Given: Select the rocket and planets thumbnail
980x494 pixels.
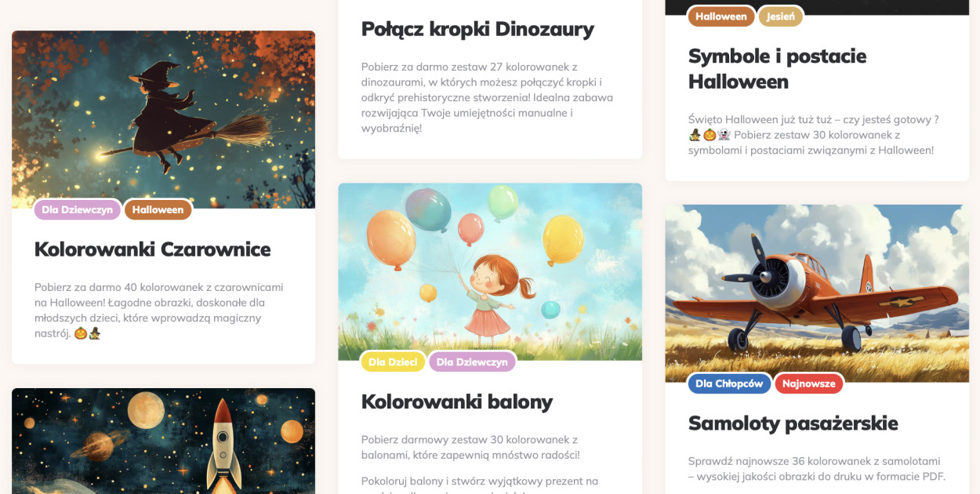Looking at the screenshot, I should click(163, 441).
